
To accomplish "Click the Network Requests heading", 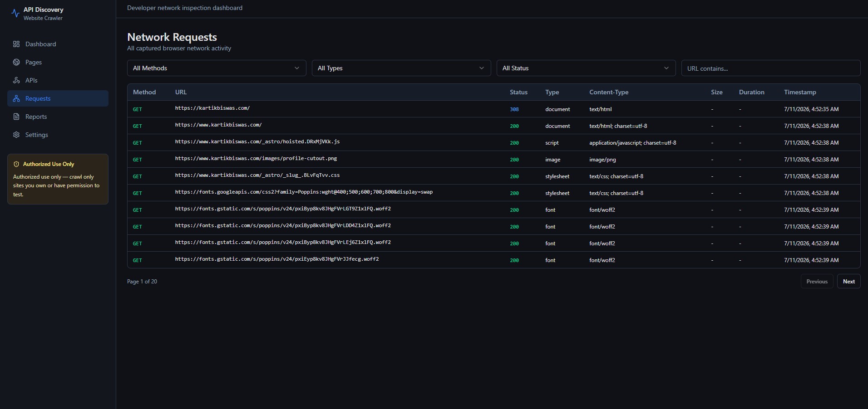I will [x=172, y=37].
